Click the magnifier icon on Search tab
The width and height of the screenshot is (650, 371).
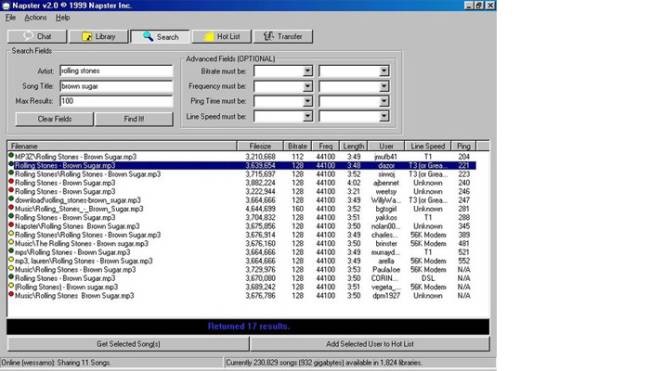pyautogui.click(x=148, y=36)
